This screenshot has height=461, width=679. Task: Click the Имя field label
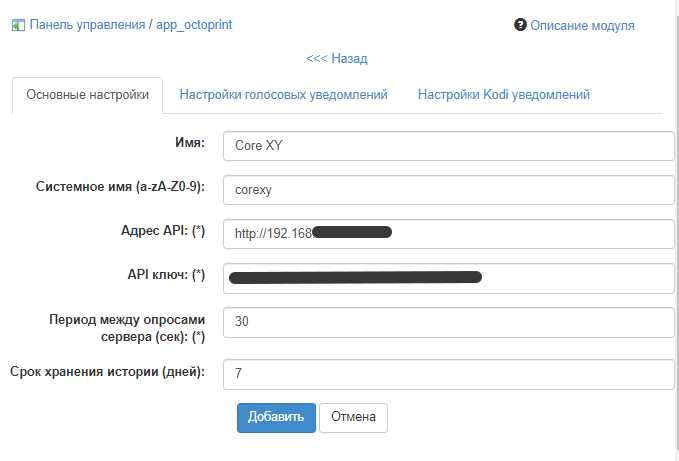189,144
